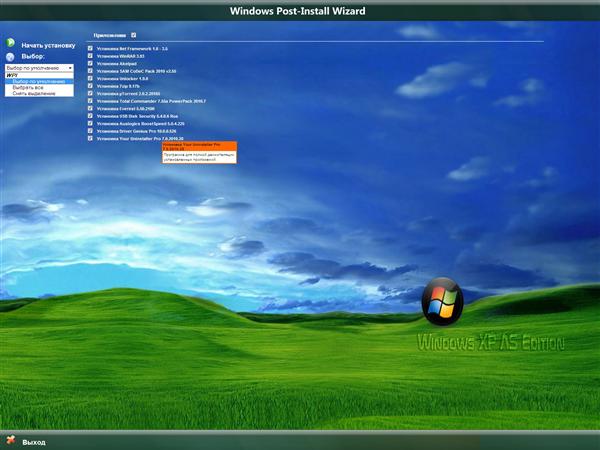
Task: Select WPI header entry in dropdown list
Action: 39,75
